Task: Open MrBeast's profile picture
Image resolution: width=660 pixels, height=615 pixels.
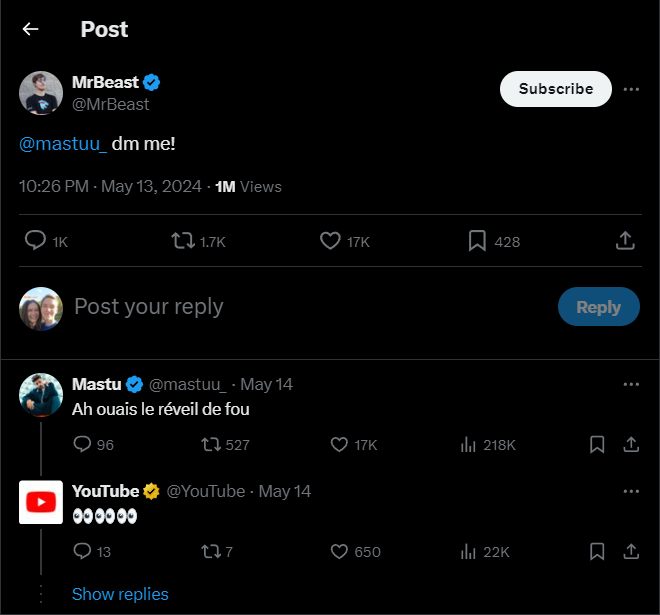Action: tap(41, 93)
